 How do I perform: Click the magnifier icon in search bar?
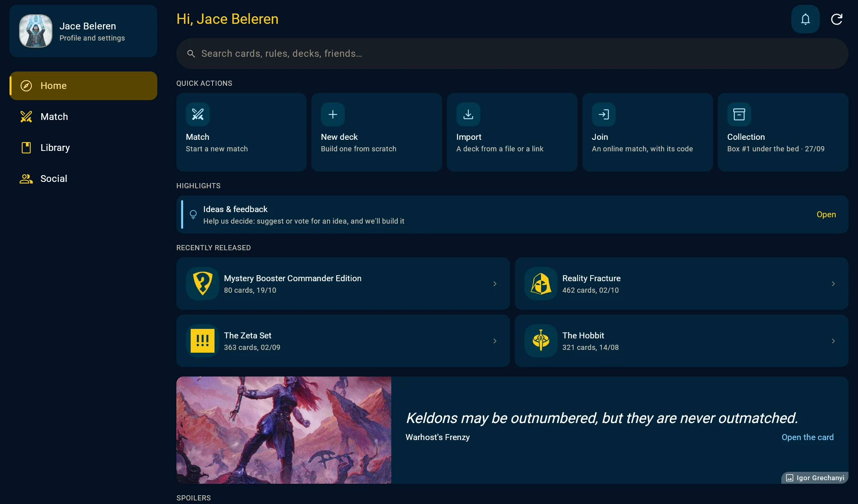(191, 54)
